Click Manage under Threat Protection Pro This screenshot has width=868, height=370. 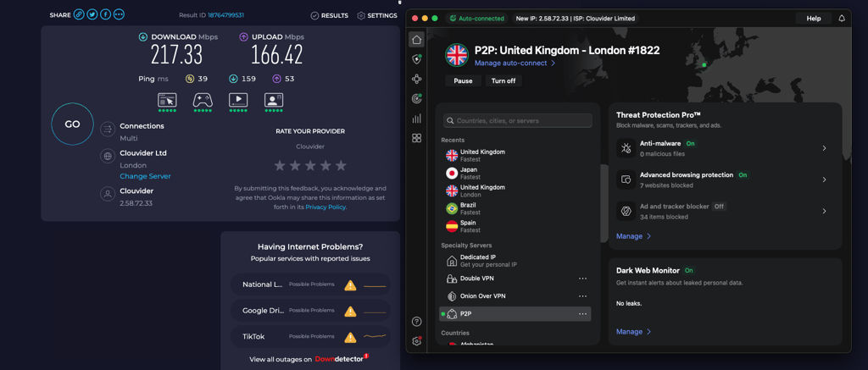pos(634,236)
